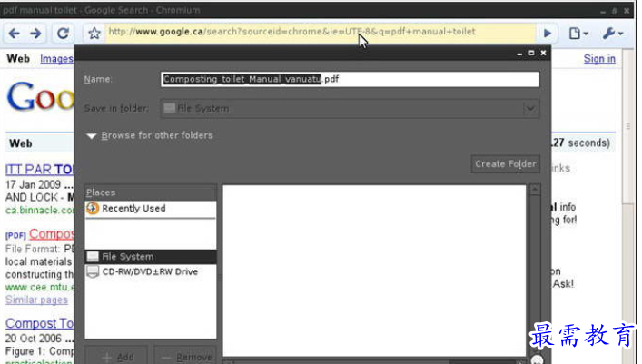Open the wrench settings menu
This screenshot has height=364, width=642.
(613, 34)
